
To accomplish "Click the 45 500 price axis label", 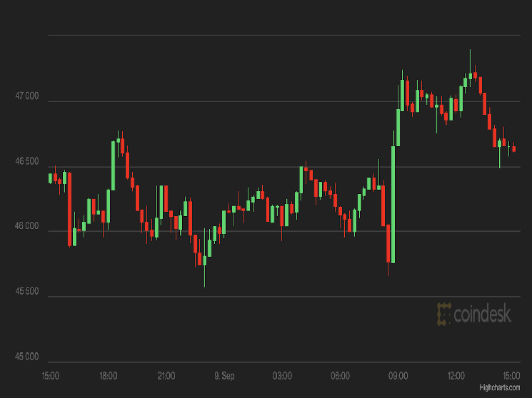I will pyautogui.click(x=27, y=291).
